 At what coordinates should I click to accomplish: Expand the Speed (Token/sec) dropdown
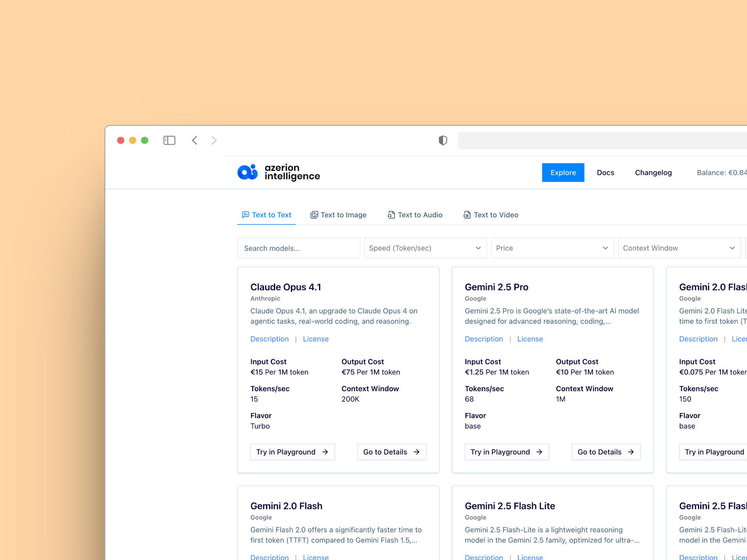425,248
